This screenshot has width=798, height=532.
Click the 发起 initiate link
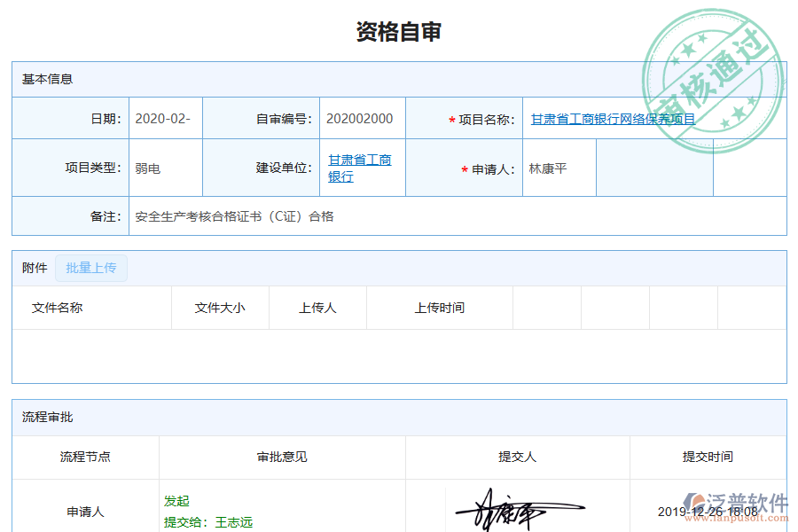[x=176, y=501]
